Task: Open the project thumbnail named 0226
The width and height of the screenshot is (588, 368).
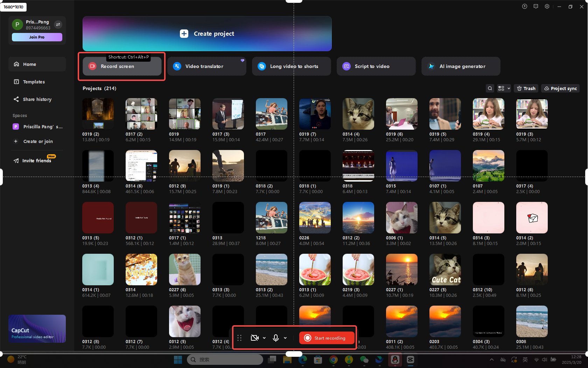Action: click(x=315, y=218)
